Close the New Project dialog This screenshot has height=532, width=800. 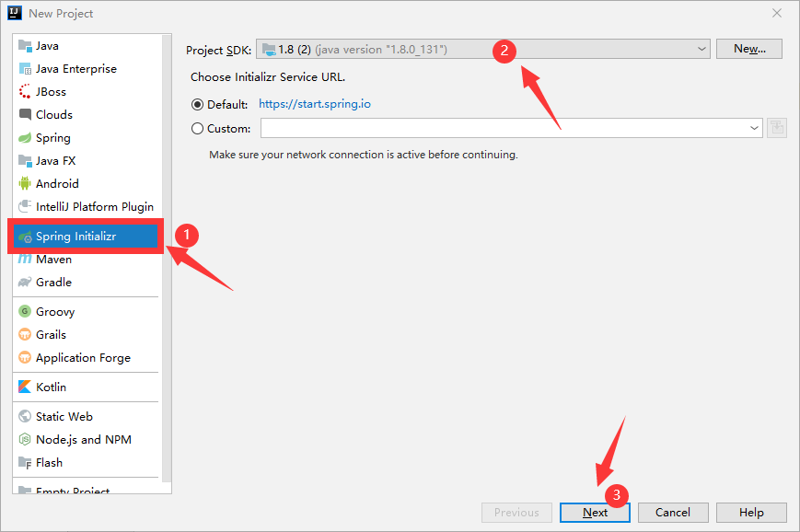pos(777,13)
